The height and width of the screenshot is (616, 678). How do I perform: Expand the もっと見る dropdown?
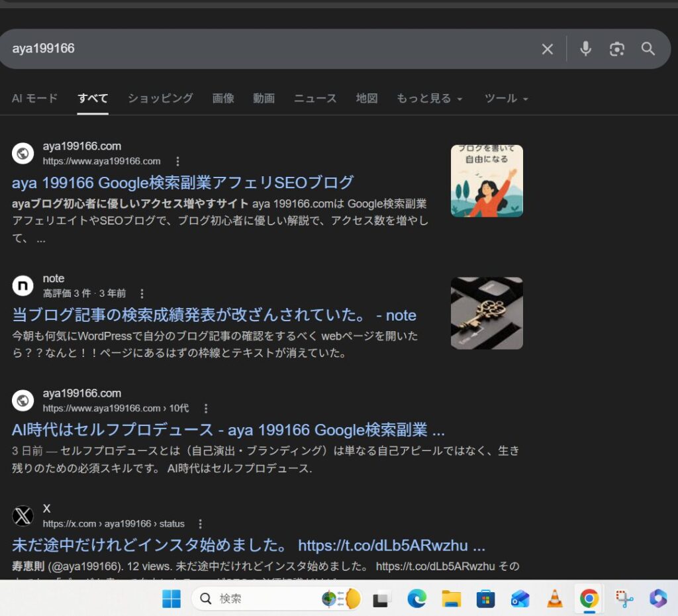[x=430, y=98]
